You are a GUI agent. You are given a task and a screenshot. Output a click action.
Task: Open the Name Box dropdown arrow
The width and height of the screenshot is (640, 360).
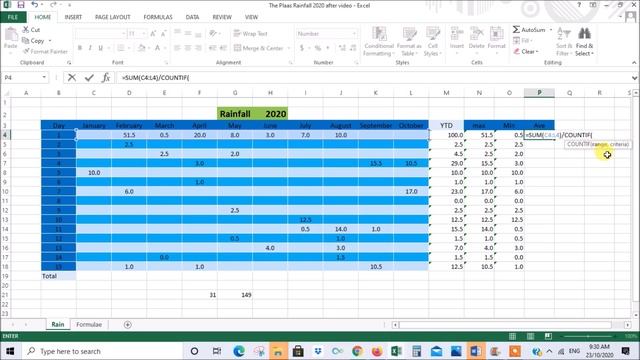[x=44, y=78]
